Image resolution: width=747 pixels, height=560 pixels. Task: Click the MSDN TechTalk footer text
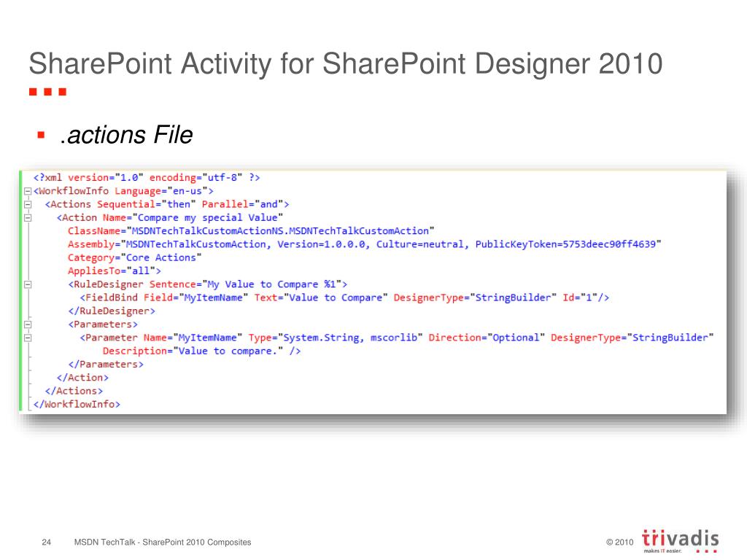click(x=163, y=542)
